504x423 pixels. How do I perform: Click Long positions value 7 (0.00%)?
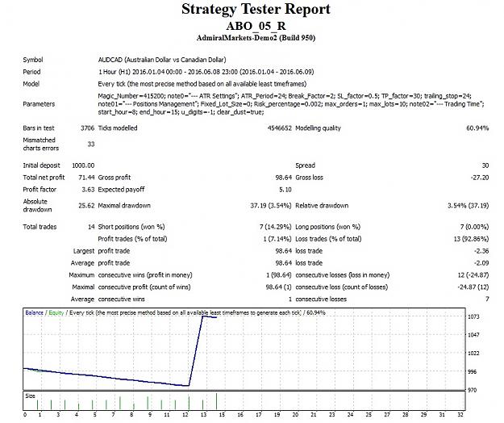474,227
